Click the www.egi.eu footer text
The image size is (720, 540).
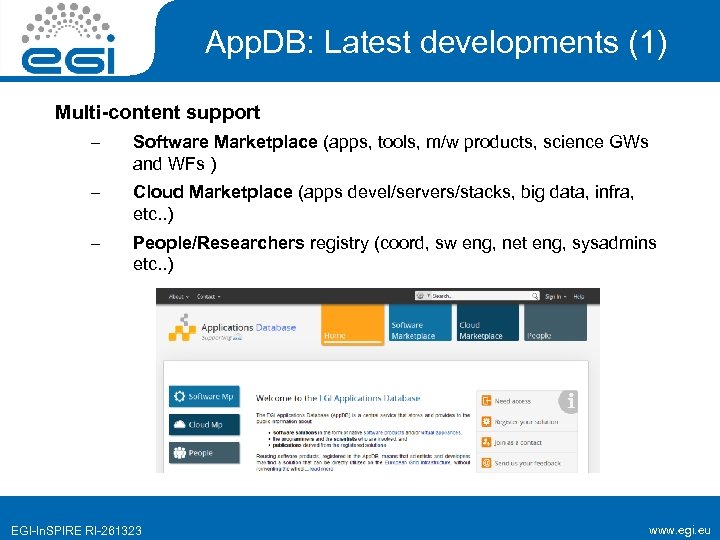pos(679,530)
